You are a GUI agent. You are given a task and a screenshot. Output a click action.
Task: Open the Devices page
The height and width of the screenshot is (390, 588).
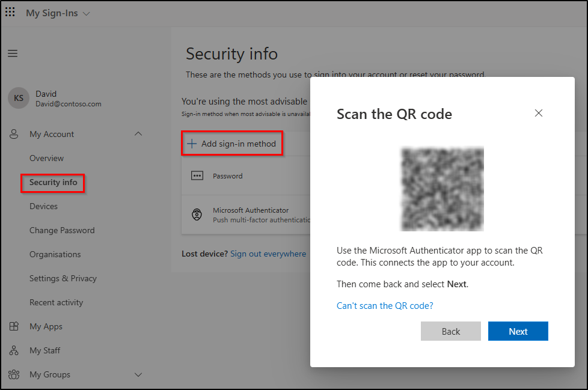tap(43, 206)
